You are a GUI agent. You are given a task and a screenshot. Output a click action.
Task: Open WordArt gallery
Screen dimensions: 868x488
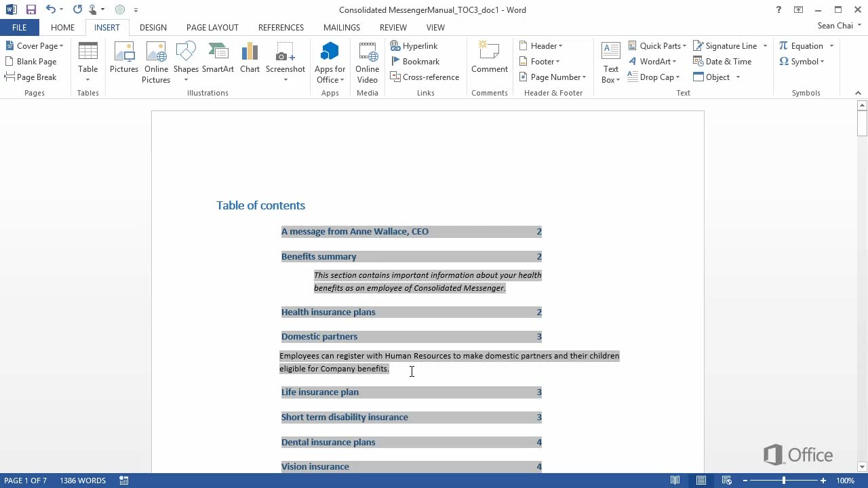(x=652, y=61)
